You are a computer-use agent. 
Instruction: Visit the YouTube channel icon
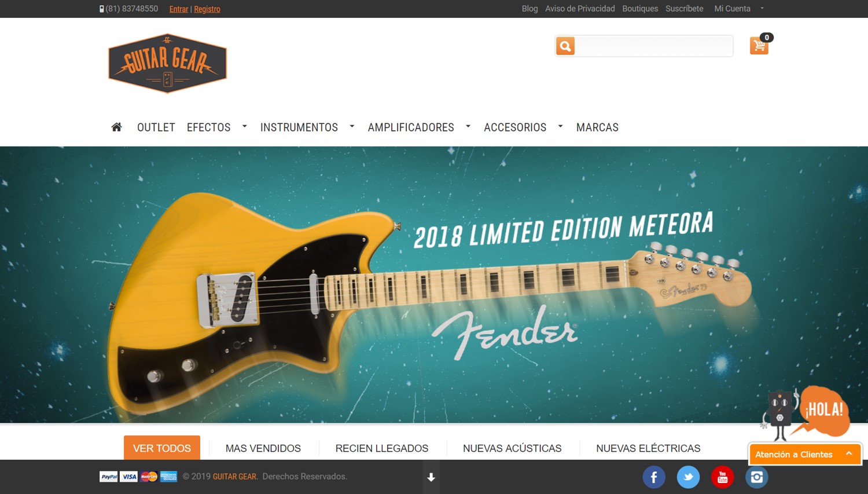722,477
